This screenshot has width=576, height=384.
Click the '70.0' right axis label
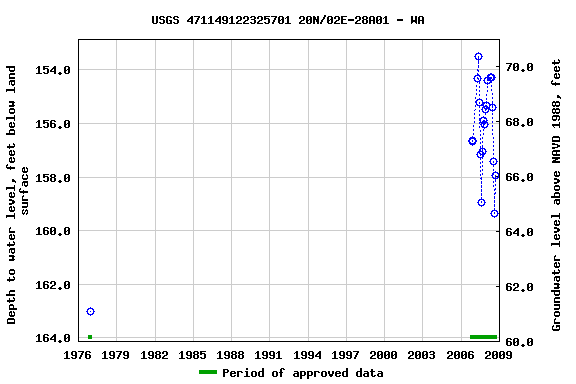pyautogui.click(x=519, y=67)
